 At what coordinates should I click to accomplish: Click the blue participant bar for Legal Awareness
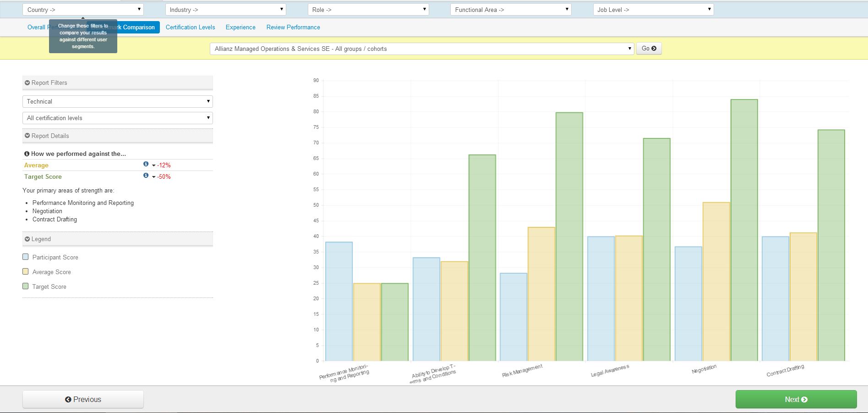(601, 299)
